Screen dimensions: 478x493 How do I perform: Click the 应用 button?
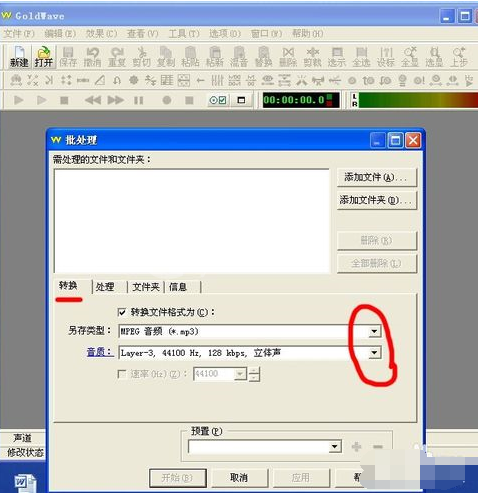tap(301, 478)
